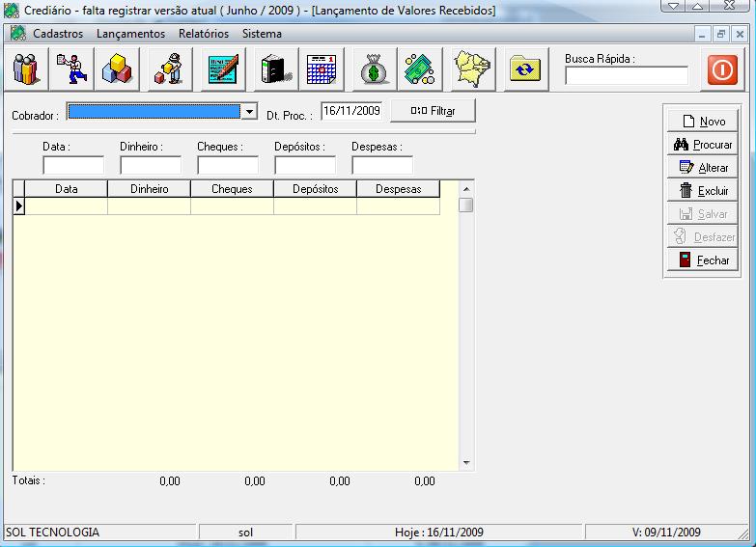Open the Sistema menu
The width and height of the screenshot is (756, 547).
point(262,34)
